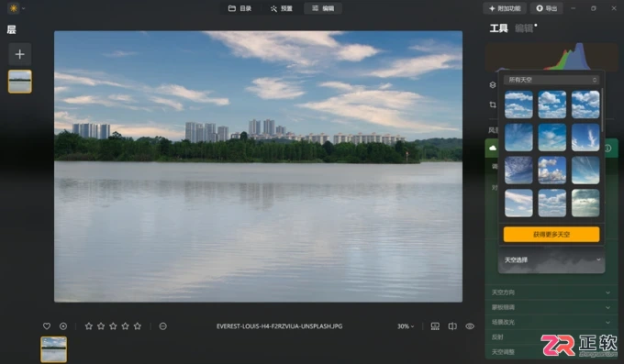Viewport: 624px width, 364px height.
Task: Select the filmstrip thumbnail of lake photo
Action: (x=54, y=349)
